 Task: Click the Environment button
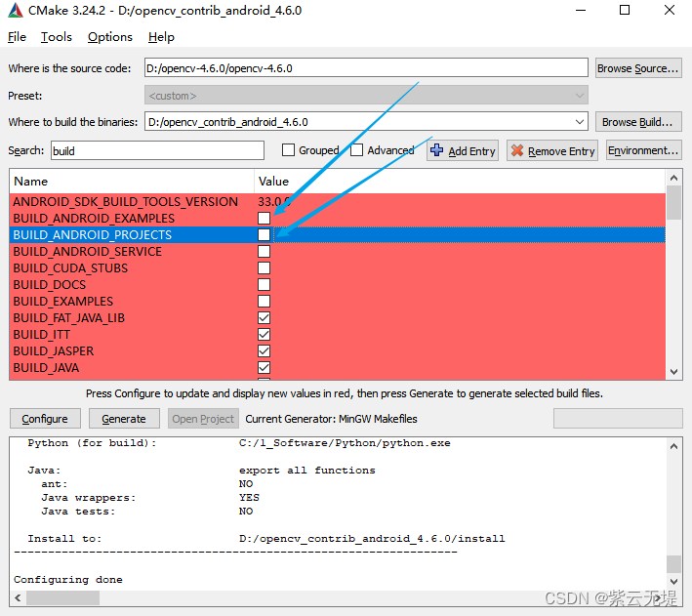(643, 150)
